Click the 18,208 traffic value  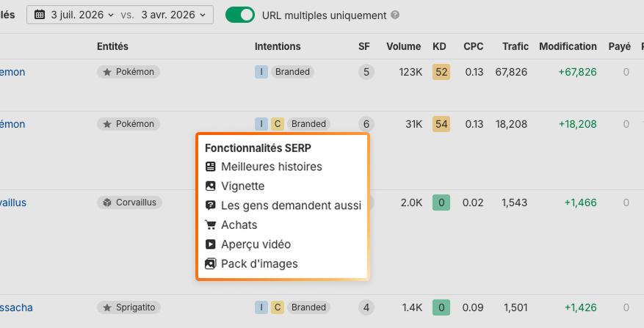click(511, 124)
